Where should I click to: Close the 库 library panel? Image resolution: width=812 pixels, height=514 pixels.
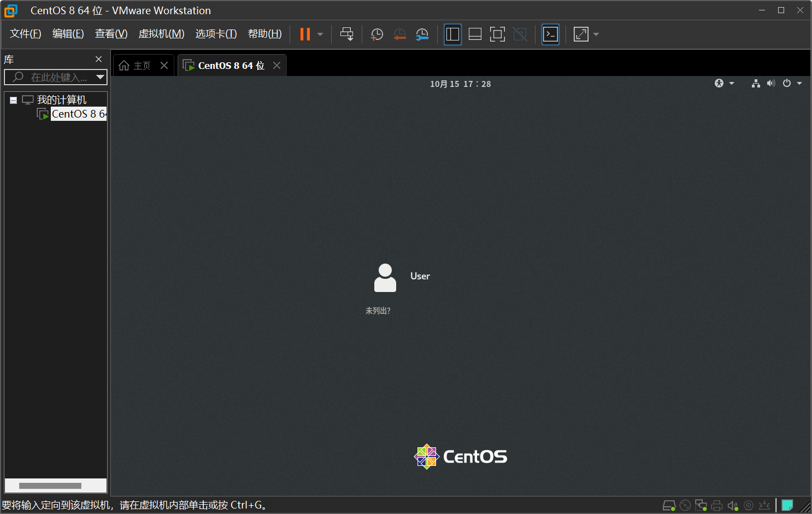pos(98,59)
